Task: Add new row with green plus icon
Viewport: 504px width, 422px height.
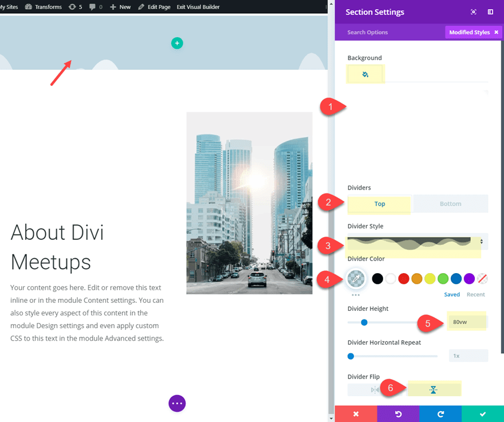Action: pyautogui.click(x=177, y=43)
